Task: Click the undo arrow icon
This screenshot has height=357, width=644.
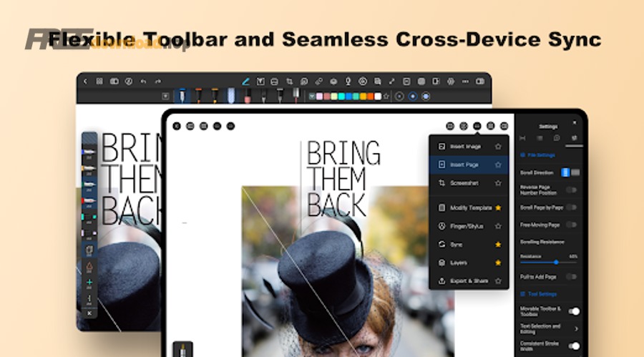Action: click(144, 82)
